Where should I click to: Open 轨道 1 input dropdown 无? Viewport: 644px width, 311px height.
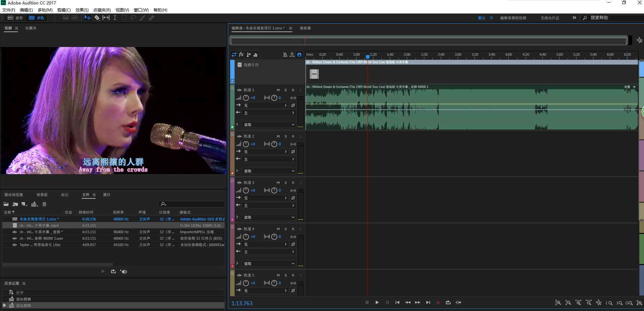[265, 105]
